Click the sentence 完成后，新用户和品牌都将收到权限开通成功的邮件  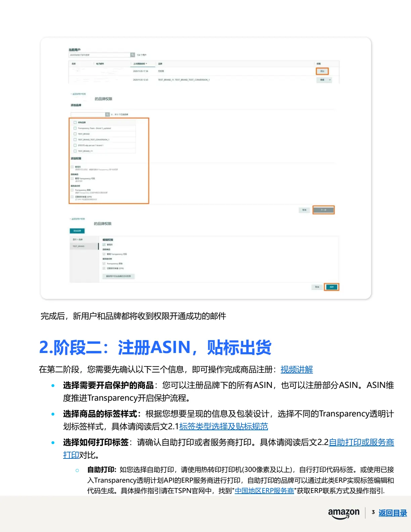point(133,316)
